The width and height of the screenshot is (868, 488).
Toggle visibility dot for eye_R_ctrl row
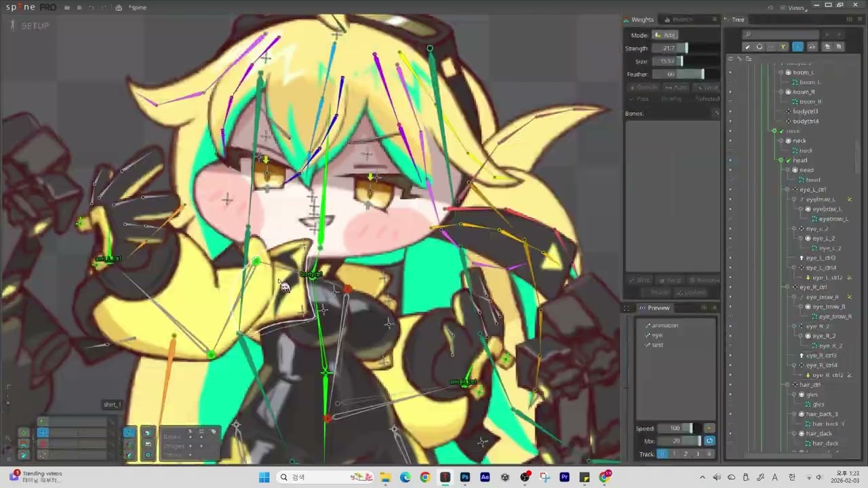pos(730,287)
